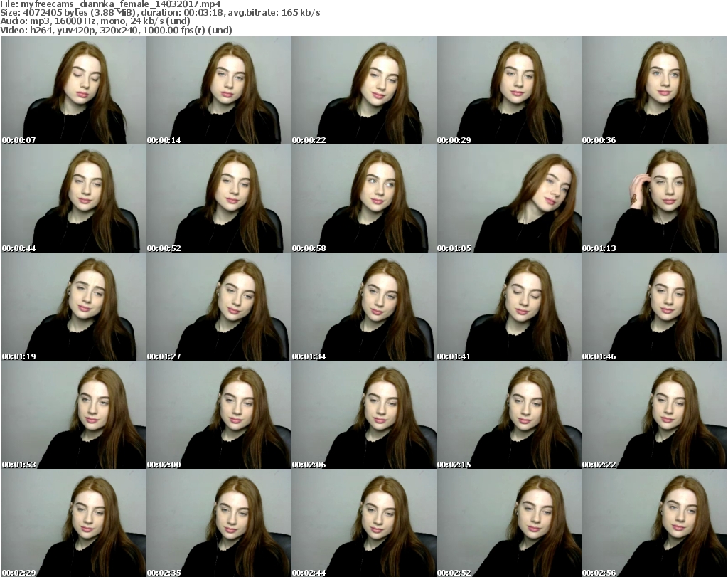Pick the frame timestamped 00:01:46

pos(654,307)
